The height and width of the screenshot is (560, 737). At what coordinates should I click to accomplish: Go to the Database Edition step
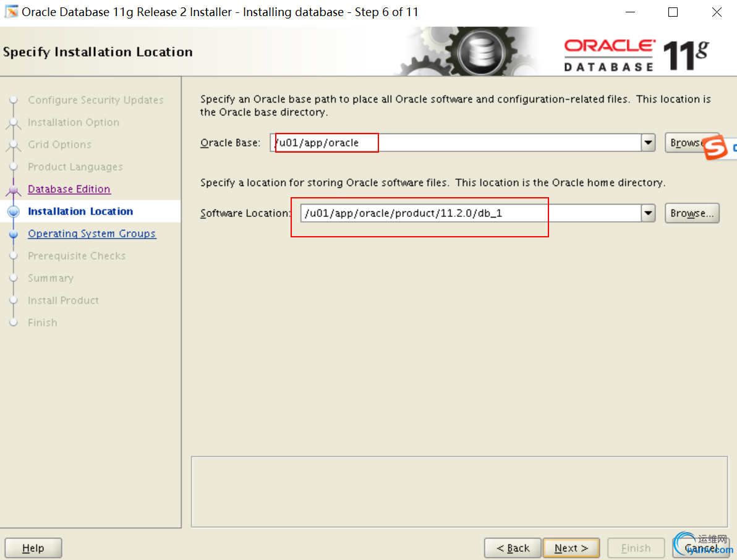pos(69,189)
